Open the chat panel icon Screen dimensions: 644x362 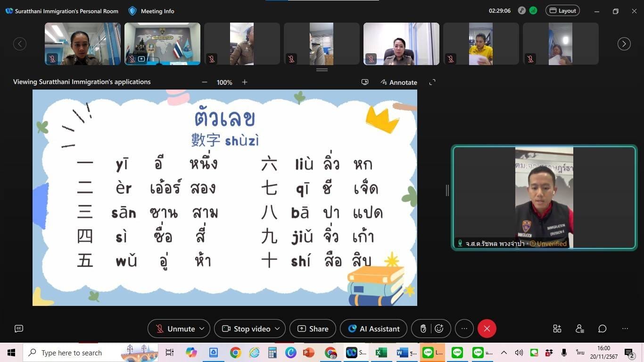pyautogui.click(x=603, y=329)
